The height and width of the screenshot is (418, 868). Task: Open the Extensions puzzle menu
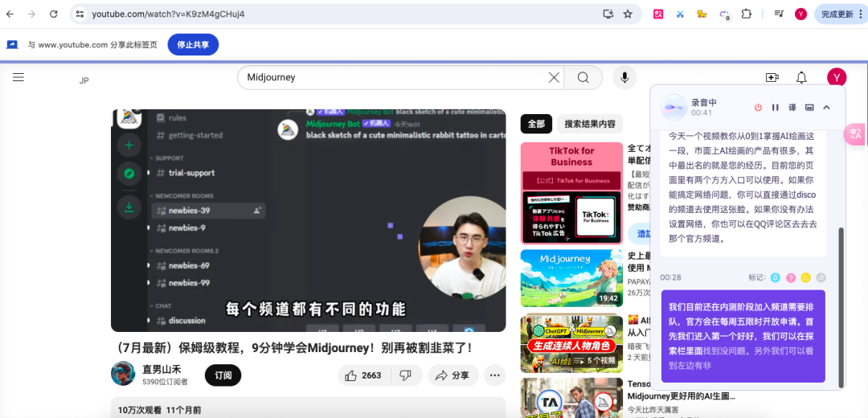[x=747, y=14]
